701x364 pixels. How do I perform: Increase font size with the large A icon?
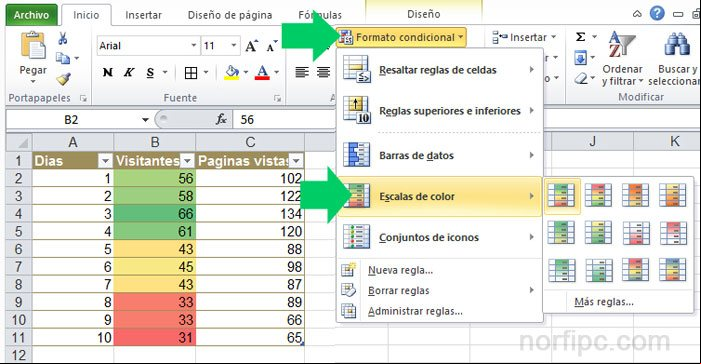coord(251,46)
